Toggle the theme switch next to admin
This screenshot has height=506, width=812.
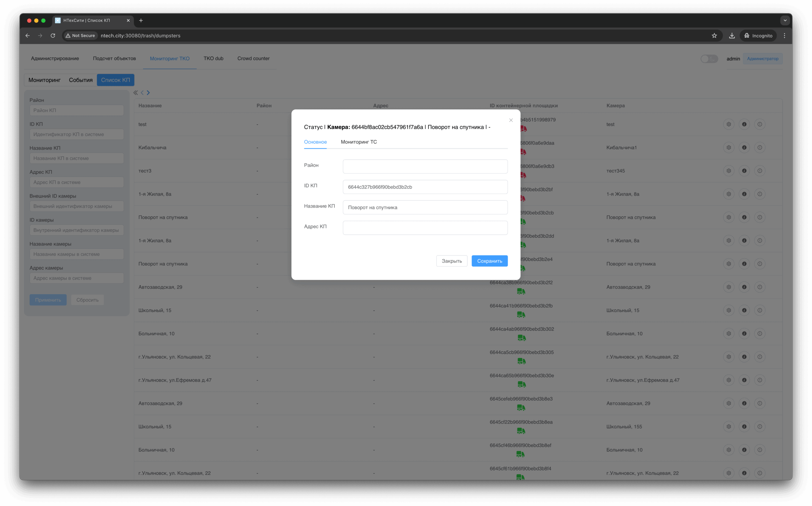pos(709,59)
